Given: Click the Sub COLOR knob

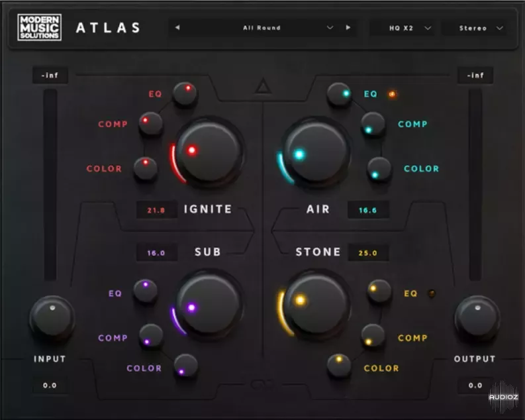Looking at the screenshot, I should [186, 366].
